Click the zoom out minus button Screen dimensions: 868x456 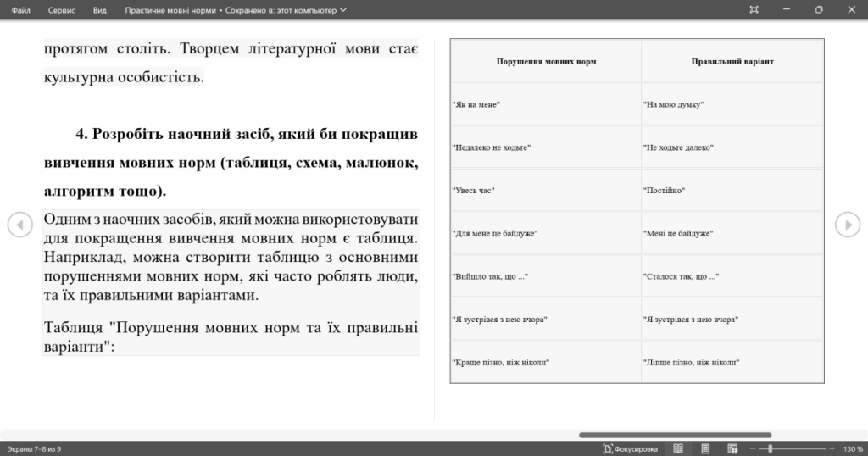[x=753, y=449]
